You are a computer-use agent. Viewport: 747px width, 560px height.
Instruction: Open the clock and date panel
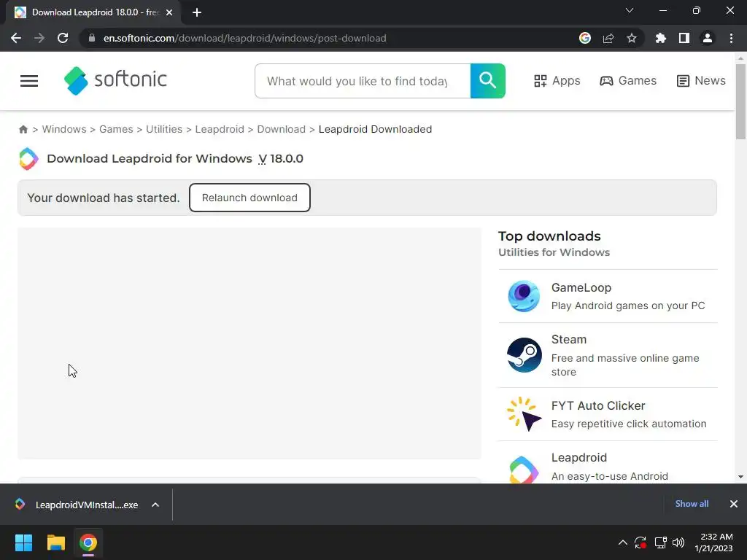coord(714,542)
